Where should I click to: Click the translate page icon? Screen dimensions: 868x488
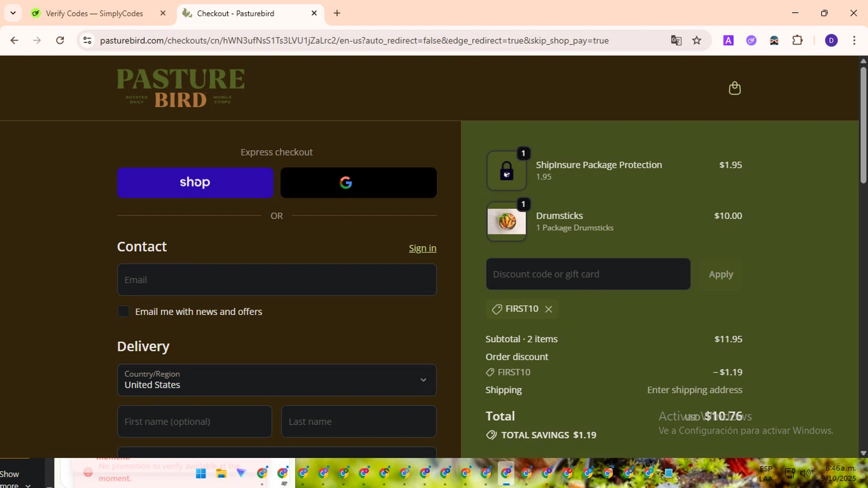(x=676, y=41)
